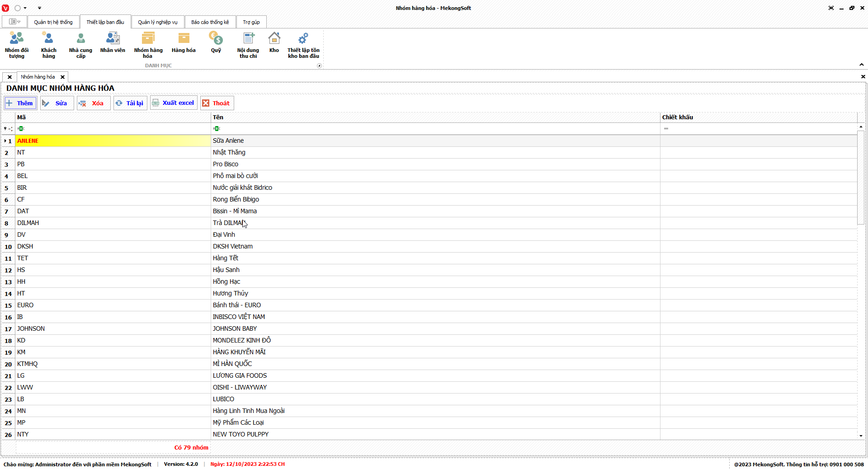Open Nhà cung cấp supplier list
This screenshot has width=868, height=469.
click(80, 45)
